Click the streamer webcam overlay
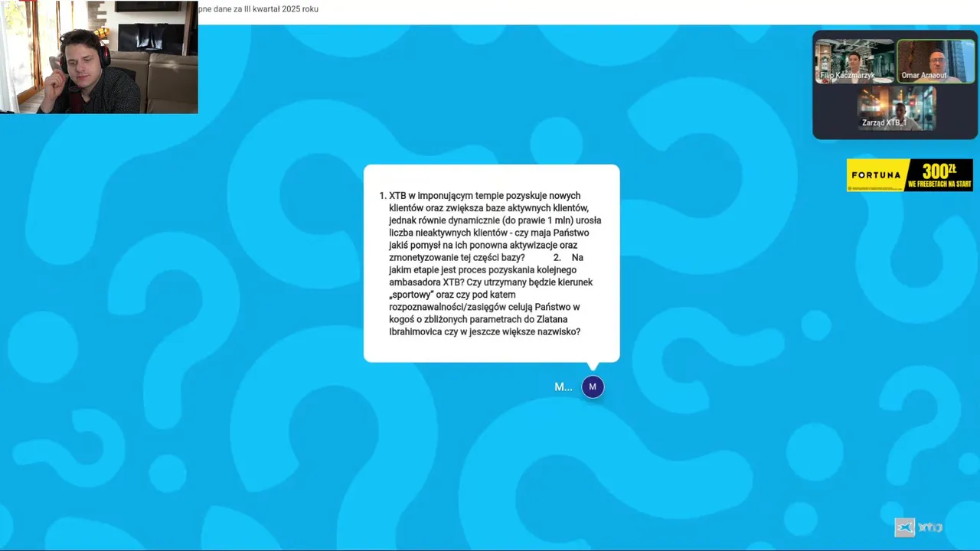The height and width of the screenshot is (551, 980). (x=99, y=57)
